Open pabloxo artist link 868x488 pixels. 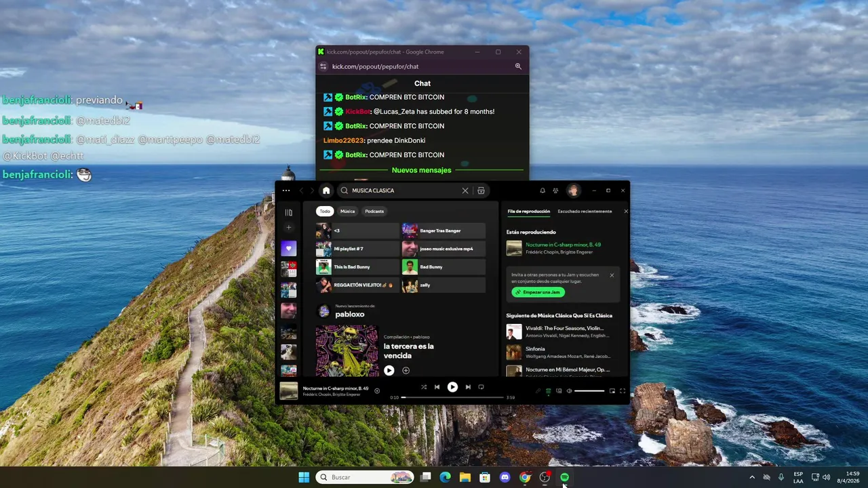point(350,314)
